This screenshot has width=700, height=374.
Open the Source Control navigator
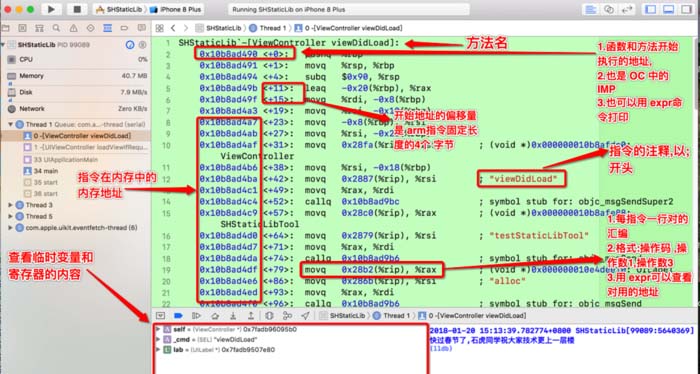(22, 28)
